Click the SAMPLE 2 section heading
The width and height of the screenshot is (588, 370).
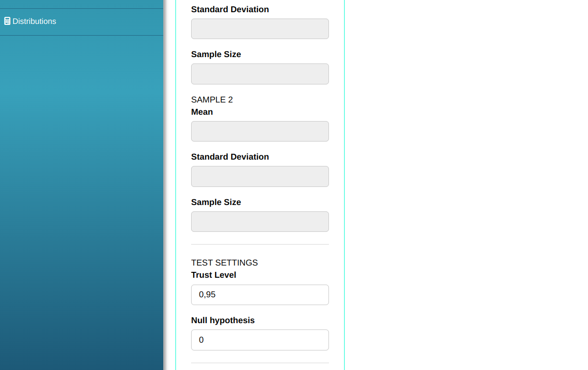point(212,100)
